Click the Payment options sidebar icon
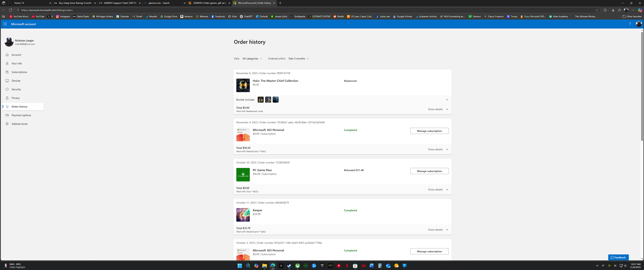644x270 pixels. [x=7, y=115]
